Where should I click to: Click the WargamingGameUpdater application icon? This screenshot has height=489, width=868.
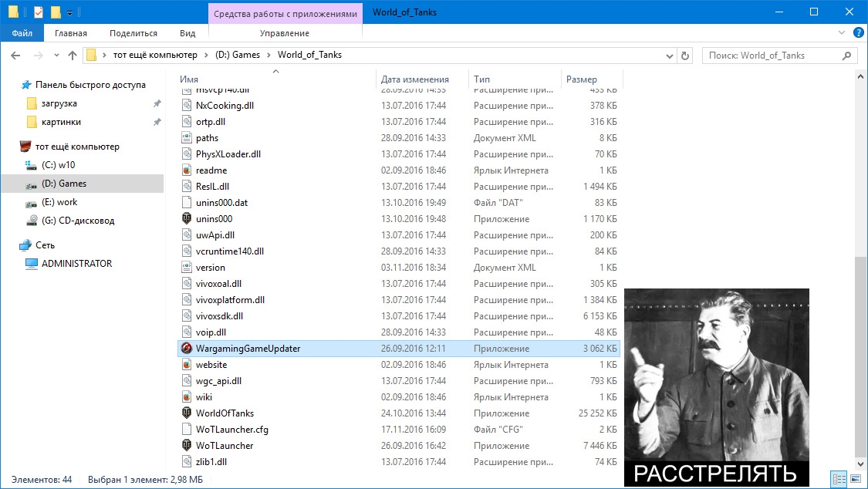pyautogui.click(x=187, y=348)
